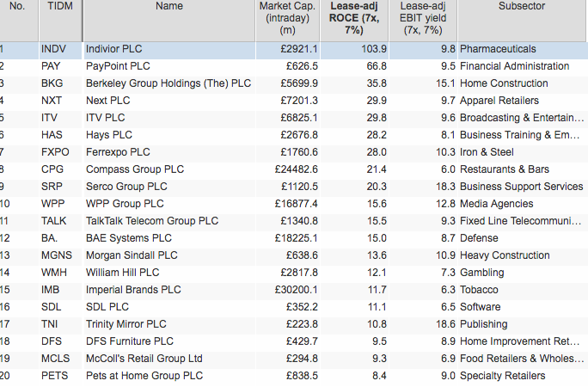588x387 pixels.
Task: Click the DFS ticker cell
Action: pos(52,341)
